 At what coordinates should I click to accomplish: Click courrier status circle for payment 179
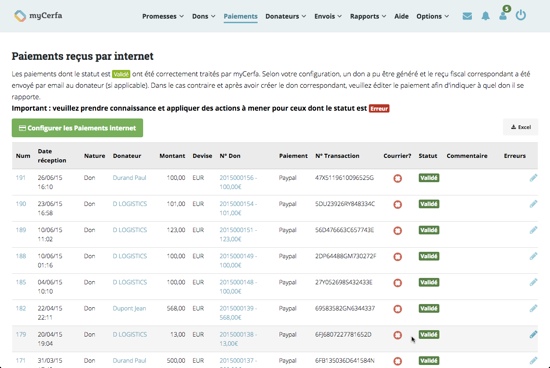[x=397, y=335]
